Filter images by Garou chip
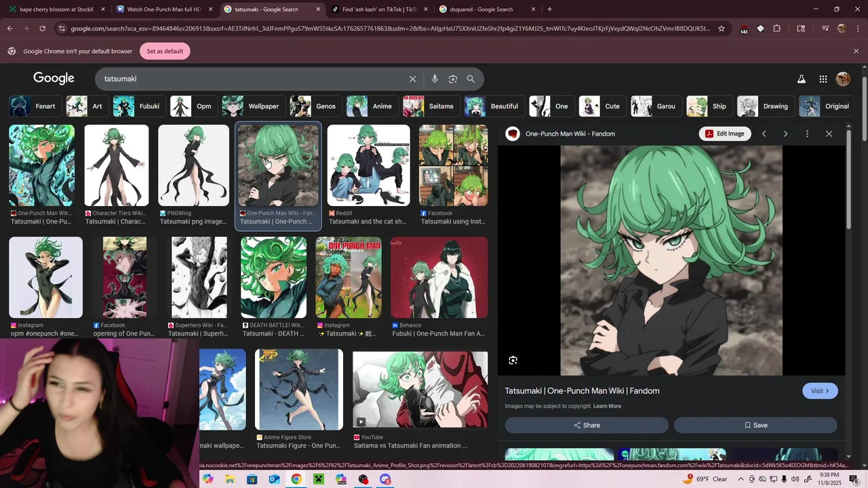 click(656, 106)
